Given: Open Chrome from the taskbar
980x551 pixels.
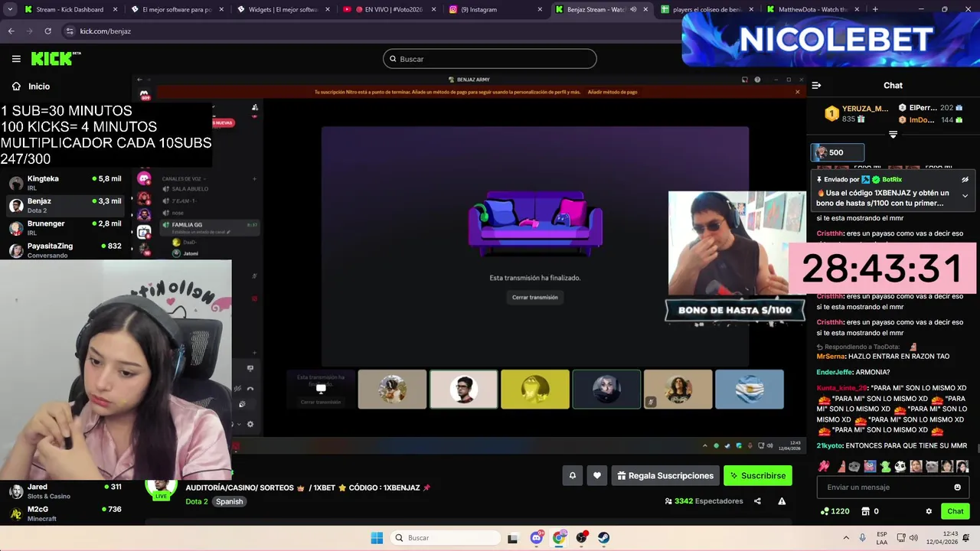Looking at the screenshot, I should pyautogui.click(x=560, y=538).
